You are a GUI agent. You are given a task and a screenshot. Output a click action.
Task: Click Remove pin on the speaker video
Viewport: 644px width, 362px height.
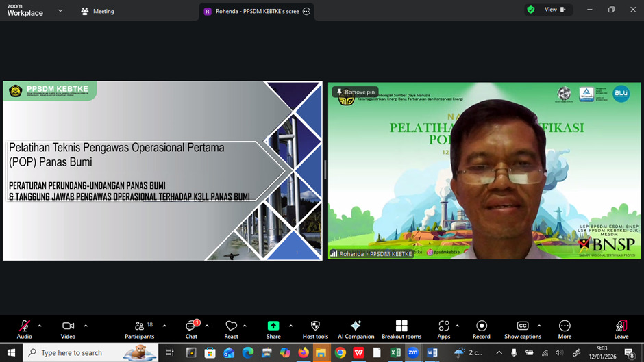[x=355, y=92]
